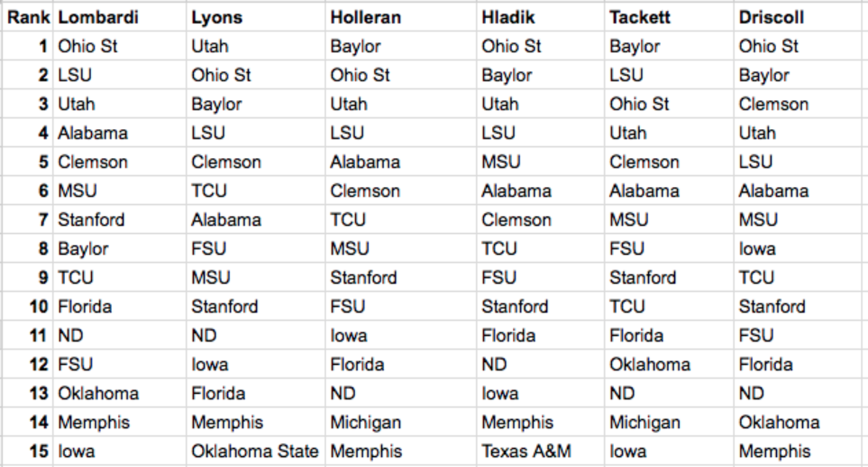Select the rank 1 number cell

tap(28, 46)
